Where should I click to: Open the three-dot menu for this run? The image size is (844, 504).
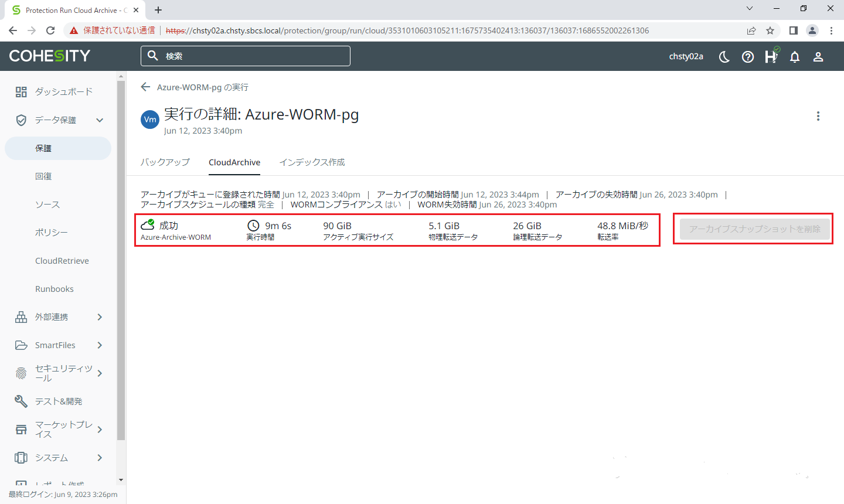[818, 116]
